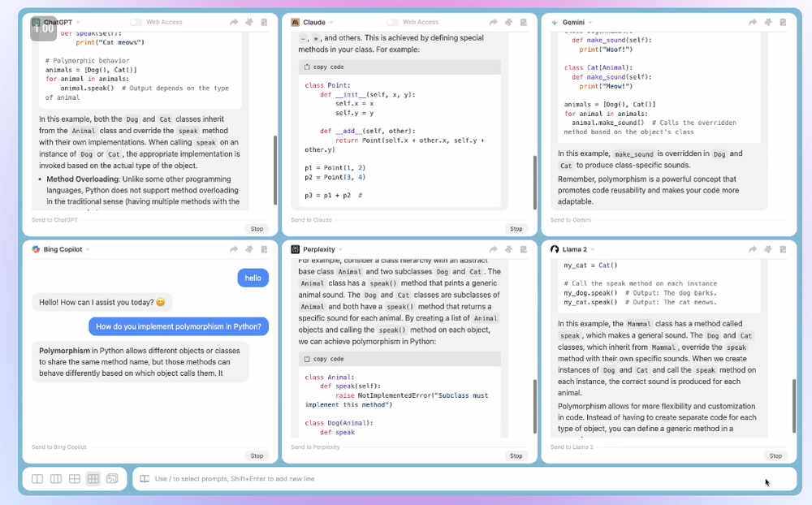Clear the Claude conversation with broom icon
The height and width of the screenshot is (505, 812).
click(508, 22)
